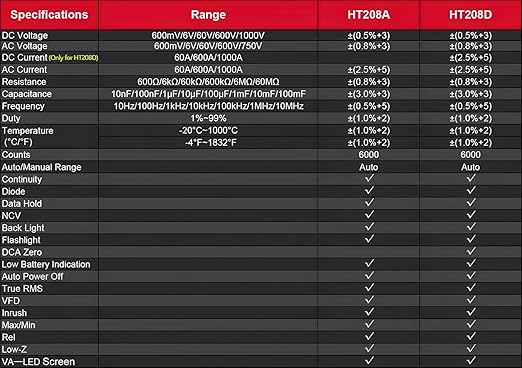Screen dimensions: 522x368
Task: Click the 600mV/6V/60V/600V/1000V range value
Action: click(x=208, y=36)
